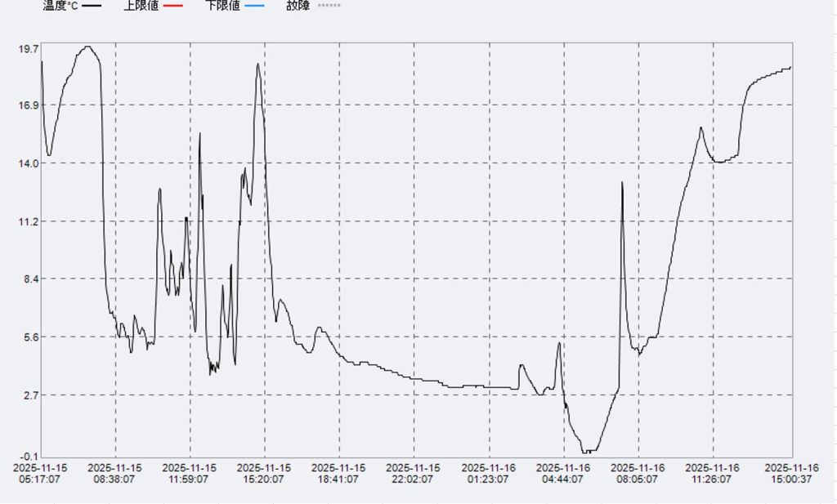This screenshot has height=504, width=837.
Task: Click the blue lower limit legend swatch
Action: tap(254, 6)
